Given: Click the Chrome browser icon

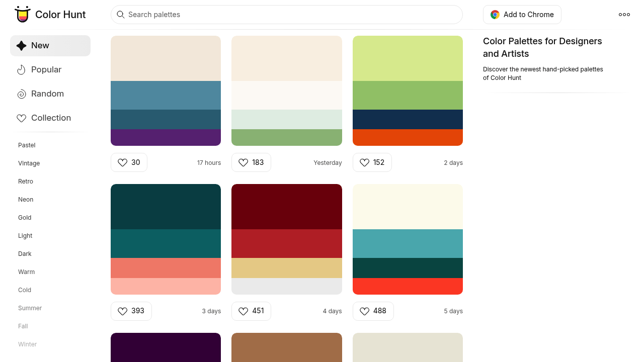Looking at the screenshot, I should 495,15.
